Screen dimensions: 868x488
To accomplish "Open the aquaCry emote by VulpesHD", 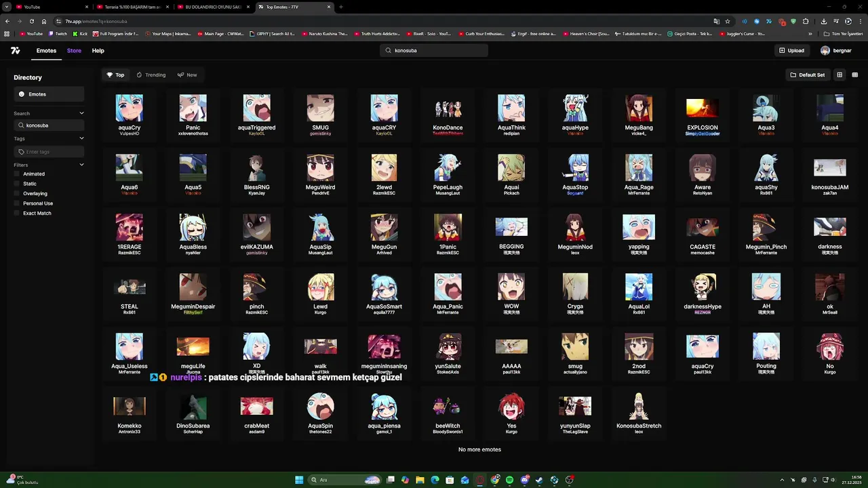I will [x=129, y=114].
